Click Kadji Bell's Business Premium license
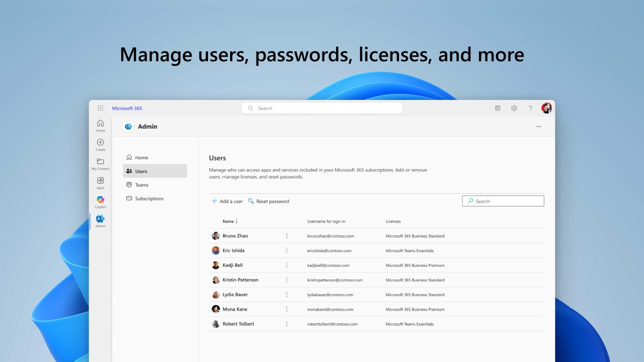This screenshot has height=362, width=644. pos(415,265)
